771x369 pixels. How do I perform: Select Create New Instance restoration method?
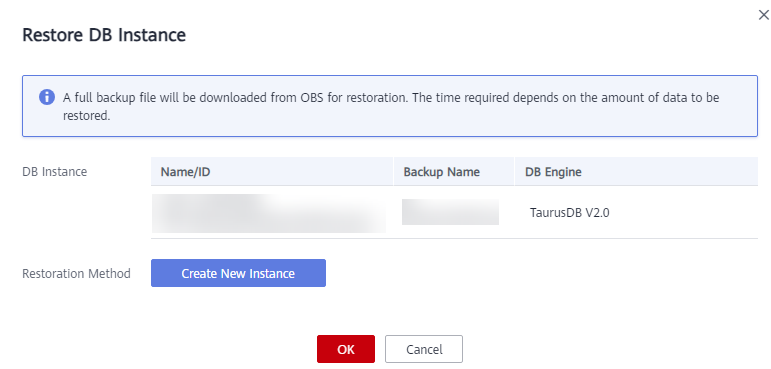point(238,273)
